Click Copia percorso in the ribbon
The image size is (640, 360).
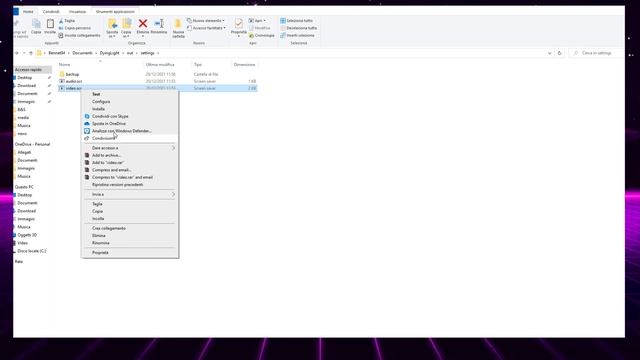75,28
